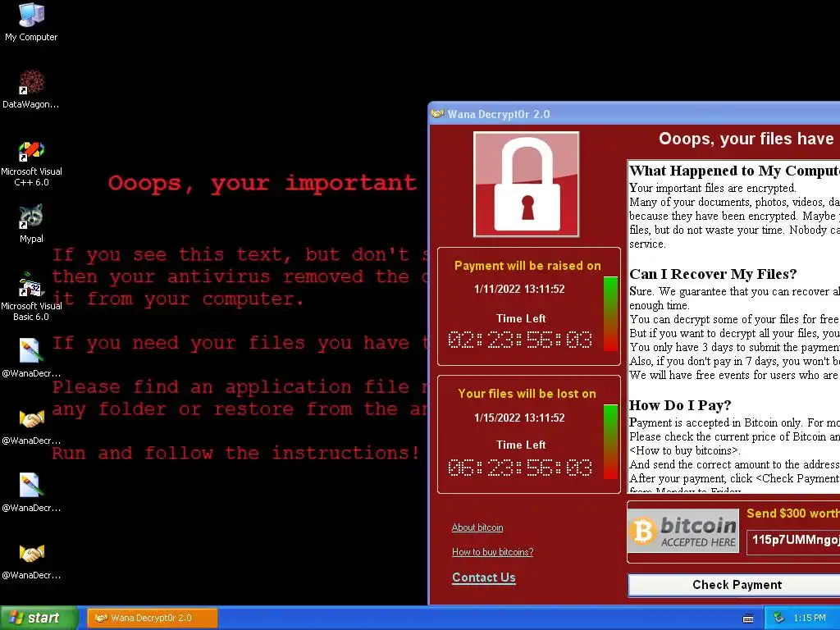Open the DataWagon desktop shortcut

(x=31, y=89)
